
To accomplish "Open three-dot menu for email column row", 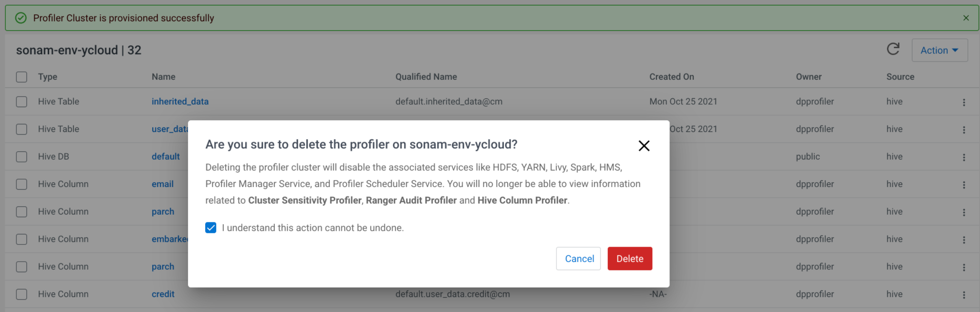I will tap(964, 185).
